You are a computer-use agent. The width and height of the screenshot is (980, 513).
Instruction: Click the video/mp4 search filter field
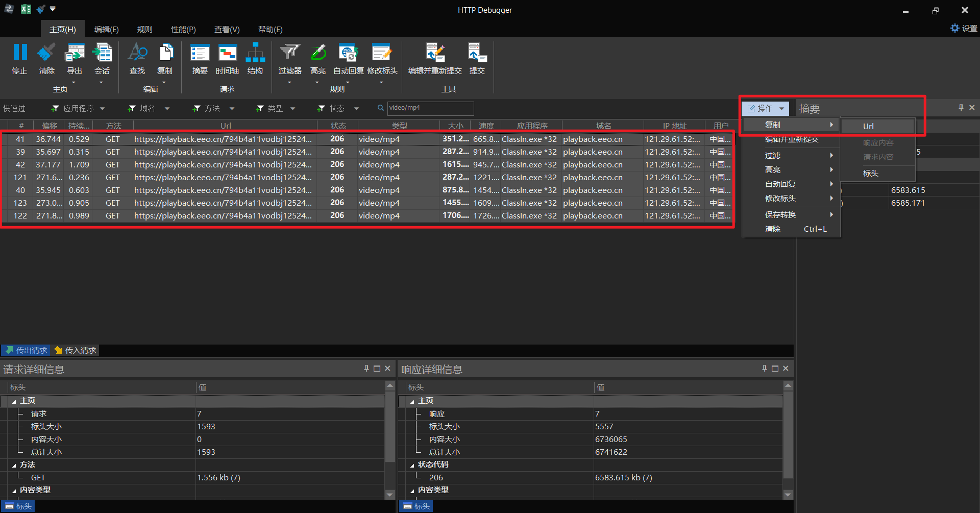[x=430, y=108]
